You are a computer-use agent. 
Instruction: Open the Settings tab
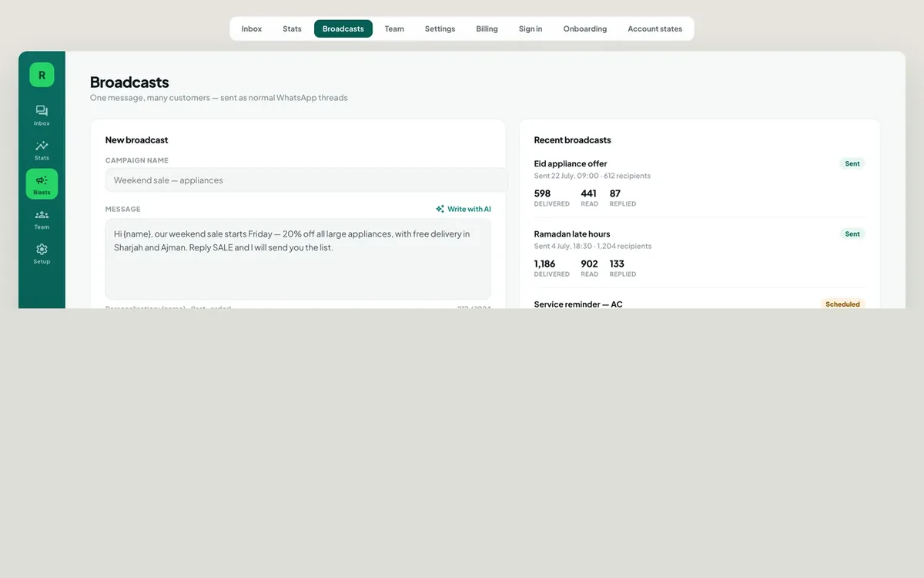pos(440,29)
